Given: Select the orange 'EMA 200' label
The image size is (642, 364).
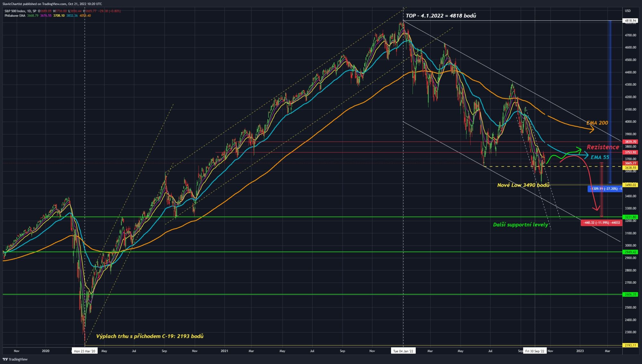Looking at the screenshot, I should 597,123.
